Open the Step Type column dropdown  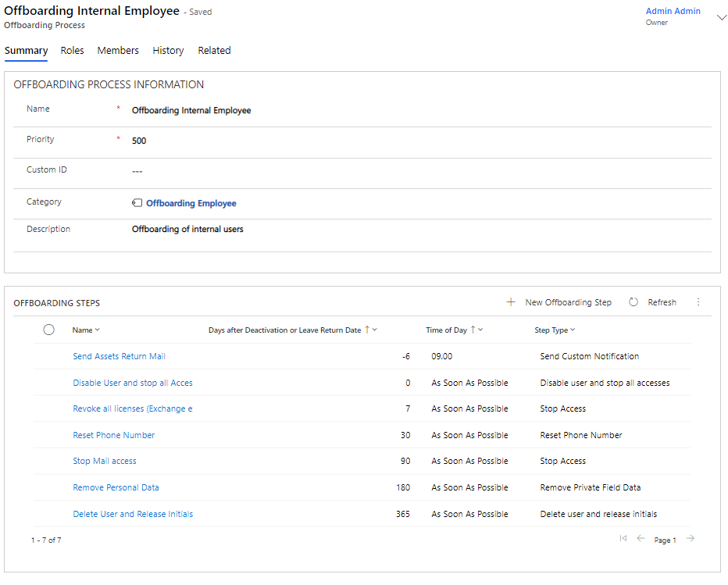(x=573, y=330)
